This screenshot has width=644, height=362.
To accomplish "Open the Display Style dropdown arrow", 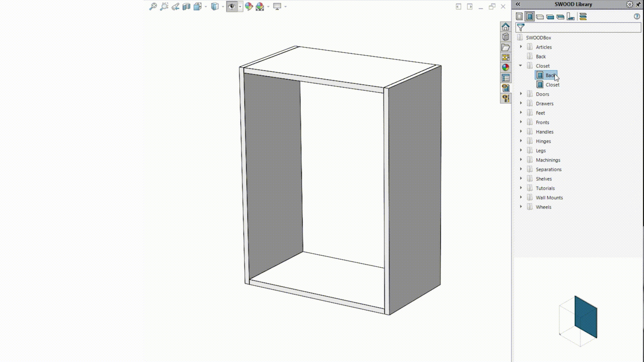I will click(x=223, y=7).
